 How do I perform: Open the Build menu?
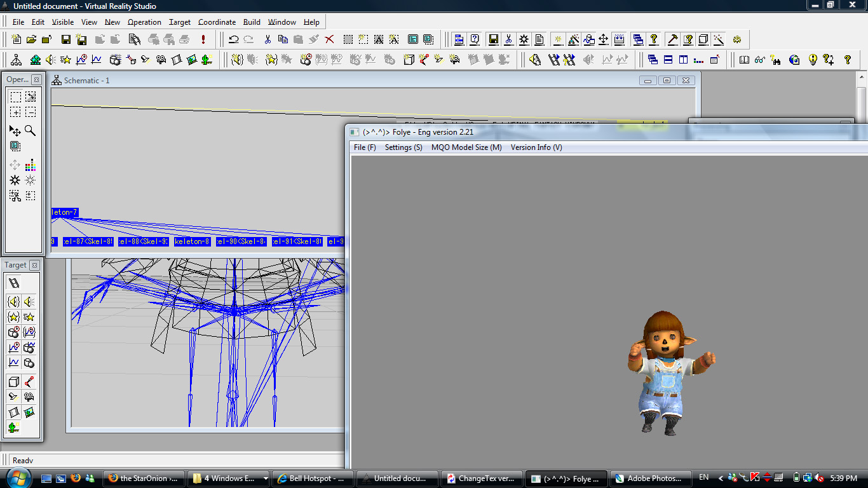[x=252, y=22]
